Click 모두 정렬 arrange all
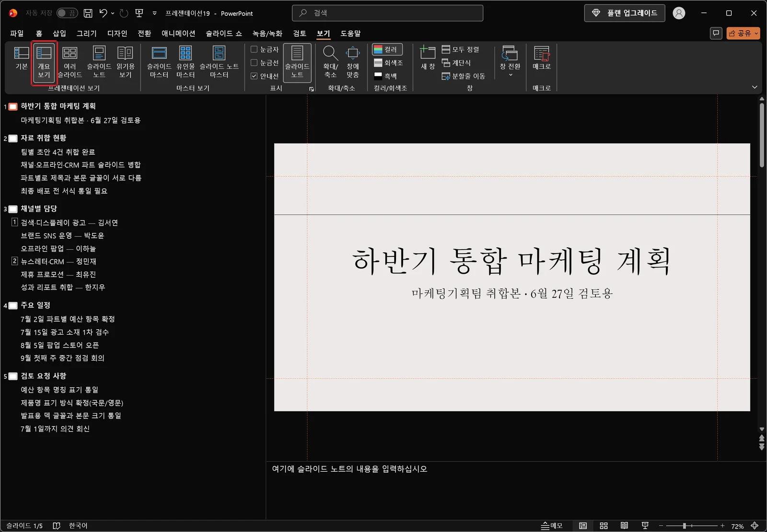This screenshot has width=767, height=532. 461,49
